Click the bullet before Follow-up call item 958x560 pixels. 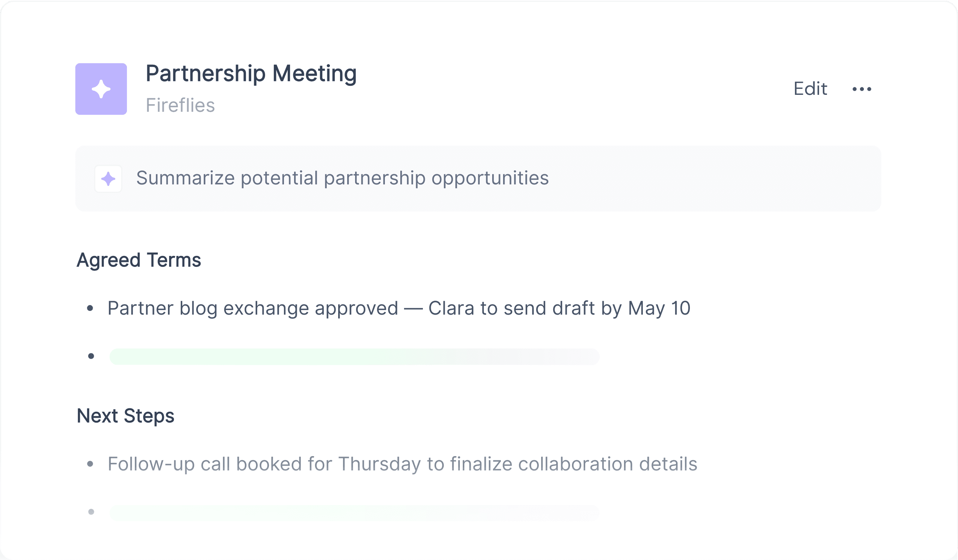[x=90, y=464]
